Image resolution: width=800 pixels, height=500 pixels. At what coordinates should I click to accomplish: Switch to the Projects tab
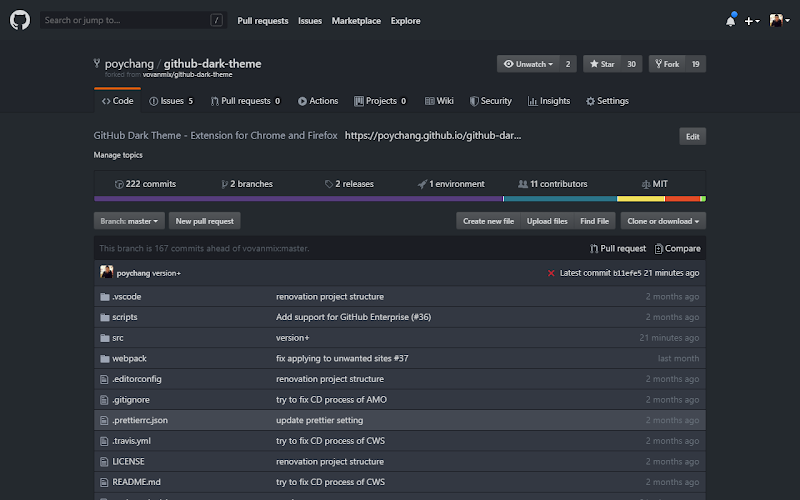click(380, 101)
